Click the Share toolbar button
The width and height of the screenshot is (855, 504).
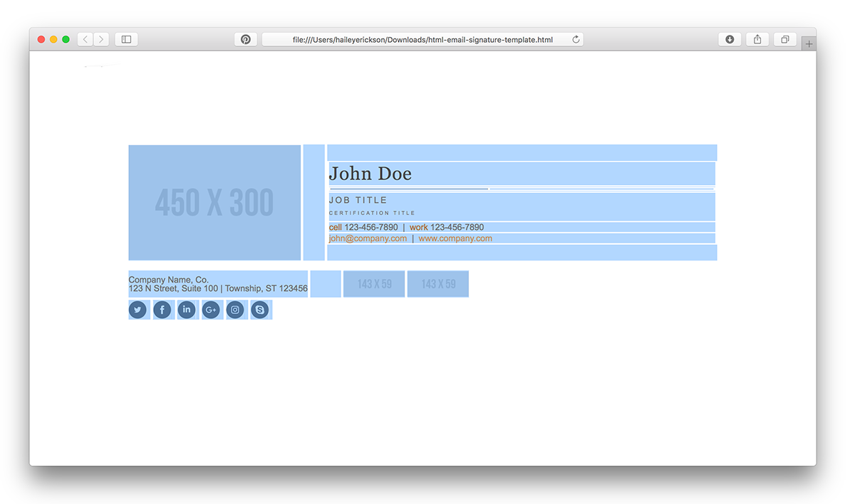pyautogui.click(x=757, y=39)
